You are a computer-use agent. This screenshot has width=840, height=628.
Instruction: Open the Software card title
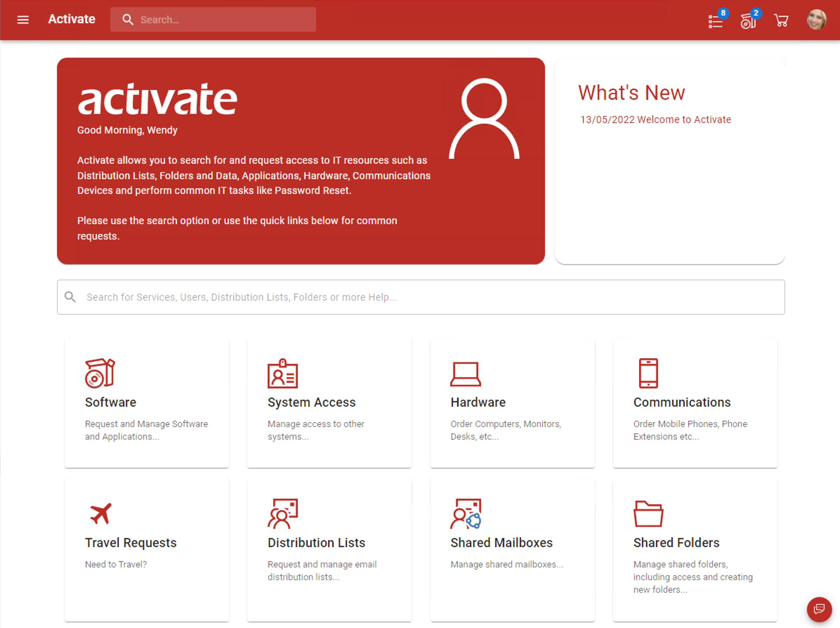click(x=111, y=402)
